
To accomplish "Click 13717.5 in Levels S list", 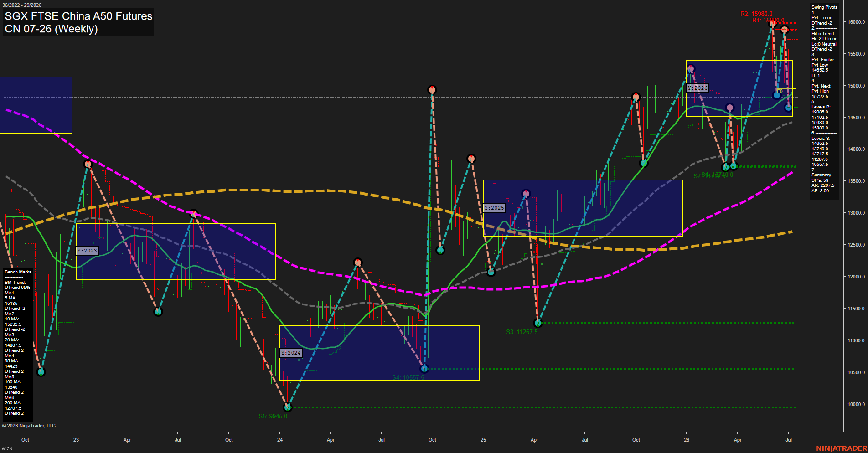I will click(820, 154).
